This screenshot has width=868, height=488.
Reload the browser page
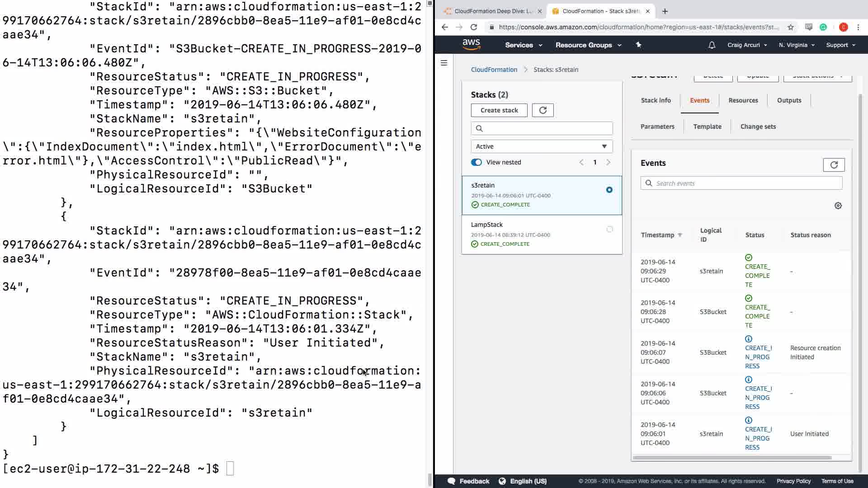coord(473,27)
